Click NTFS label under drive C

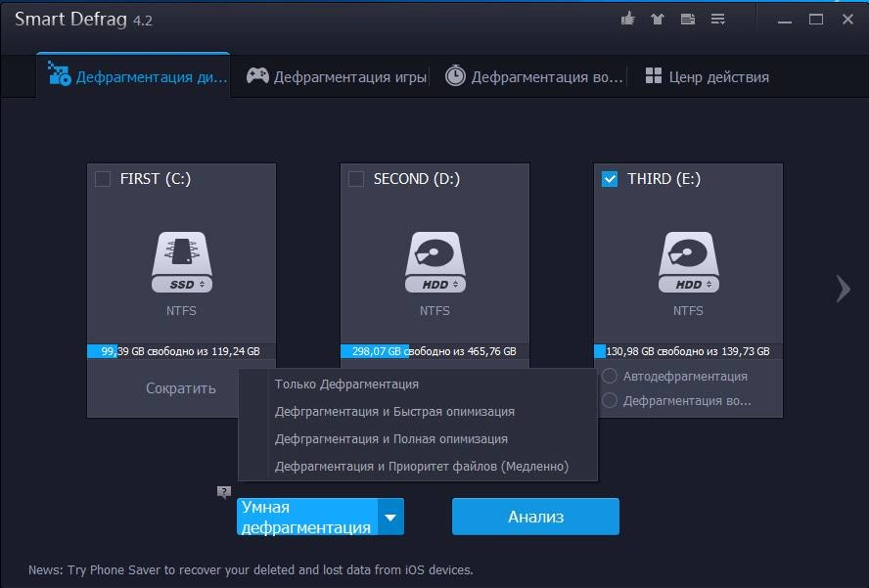pyautogui.click(x=181, y=311)
